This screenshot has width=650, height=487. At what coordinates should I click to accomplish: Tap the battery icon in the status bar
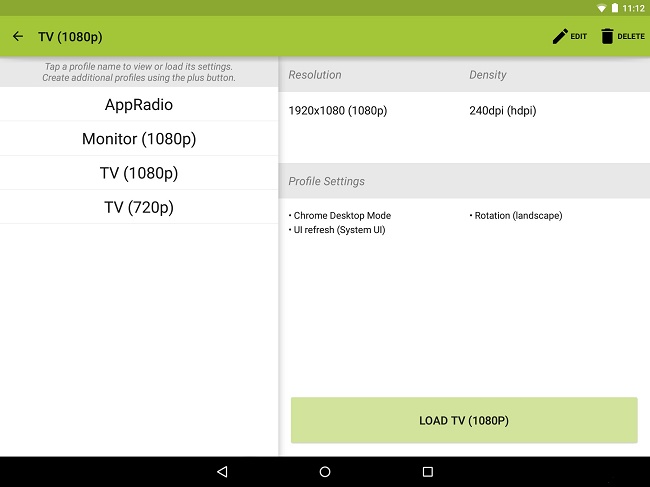[x=615, y=8]
